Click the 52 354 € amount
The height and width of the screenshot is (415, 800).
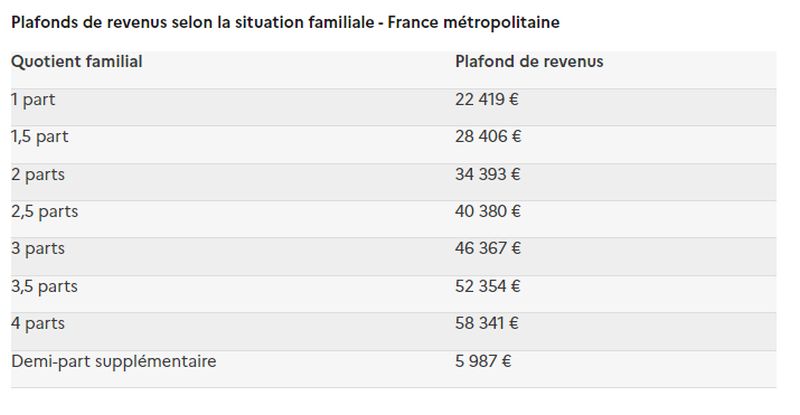(x=488, y=286)
